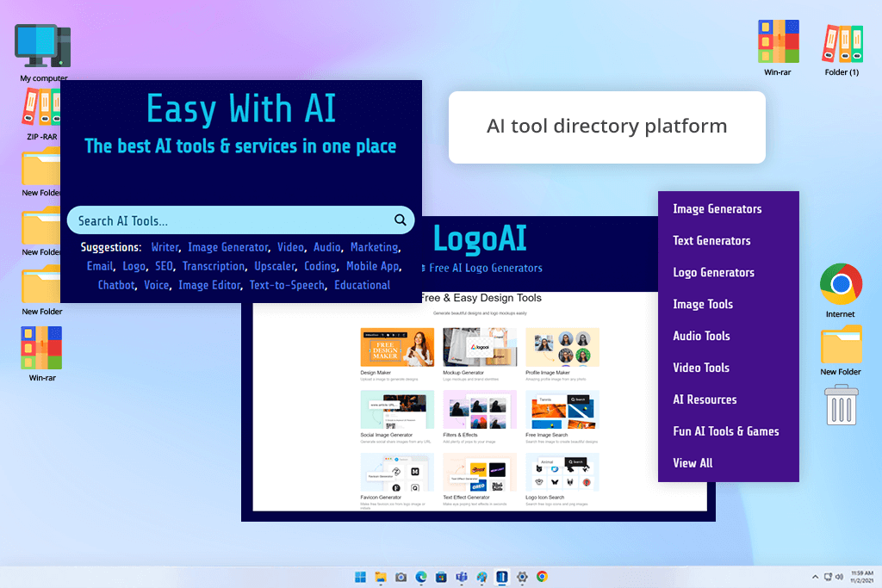Select the Upscaler suggestion link

275,267
